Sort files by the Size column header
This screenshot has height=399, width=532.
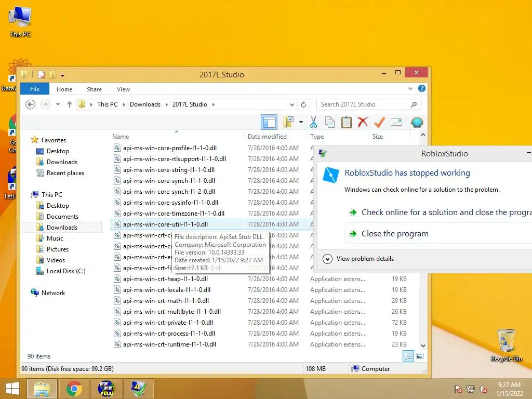tap(390, 137)
